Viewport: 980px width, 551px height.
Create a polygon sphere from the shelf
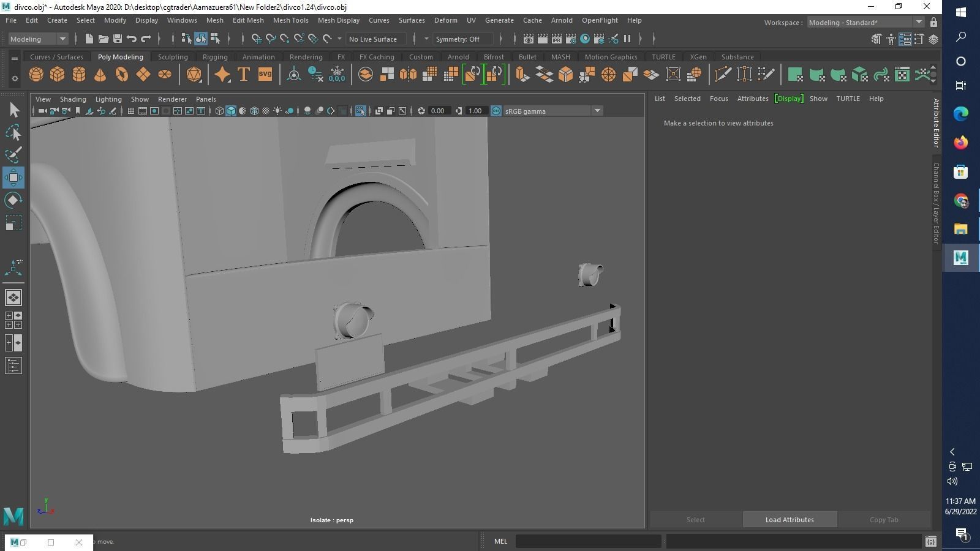[x=36, y=75]
